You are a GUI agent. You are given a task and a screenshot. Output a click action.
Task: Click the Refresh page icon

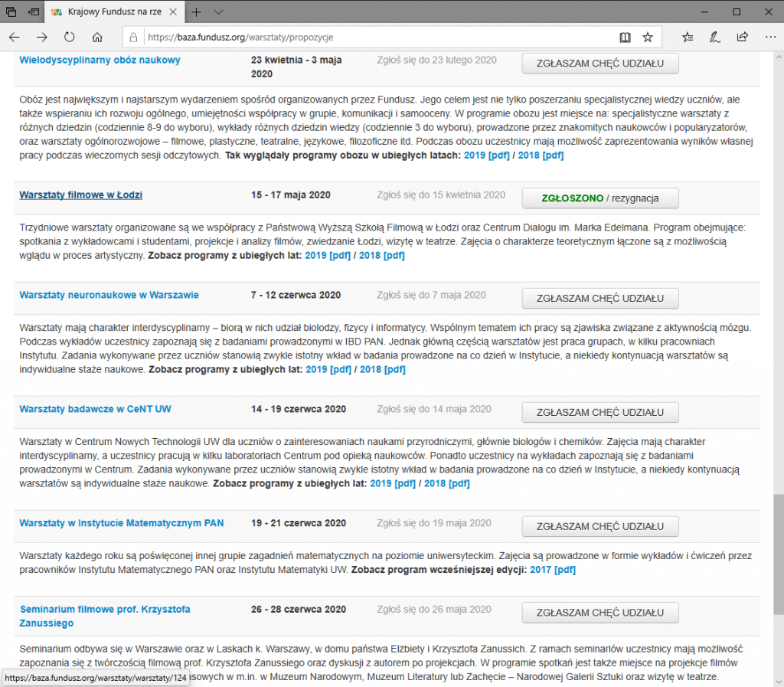click(70, 37)
